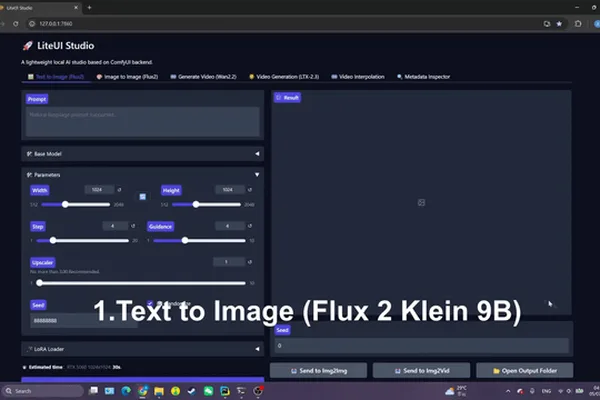This screenshot has height=400, width=600.
Task: Click the Estimated time text
Action: click(46, 367)
